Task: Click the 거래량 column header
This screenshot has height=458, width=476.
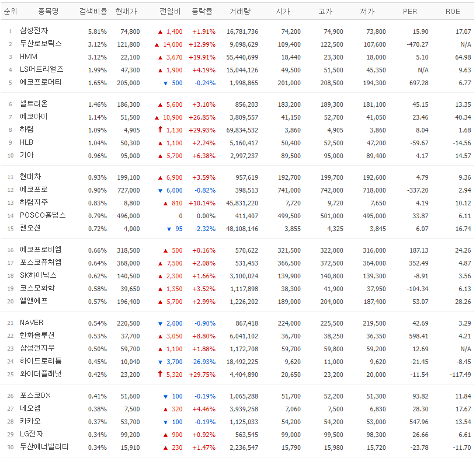Action: point(240,12)
